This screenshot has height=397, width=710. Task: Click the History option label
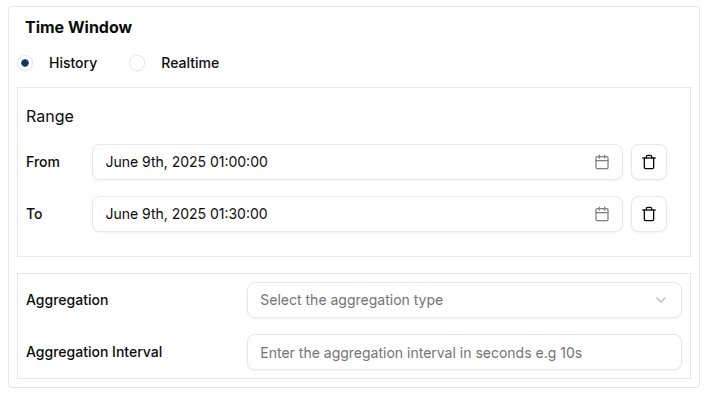coord(73,63)
